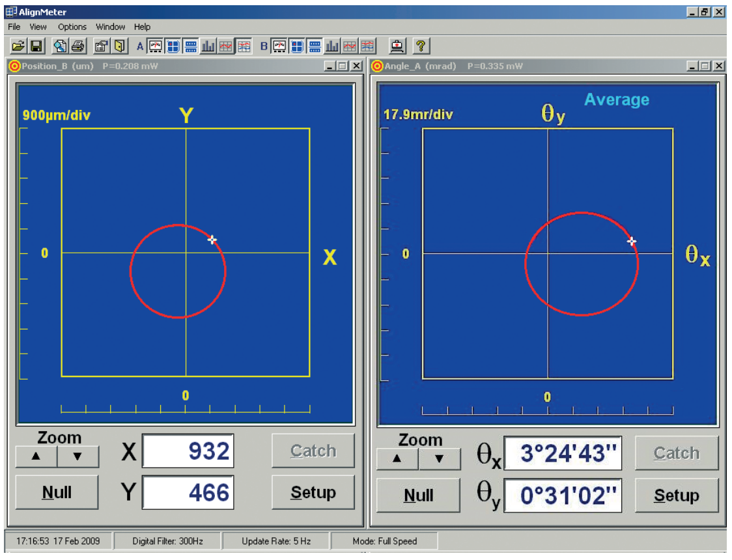Viewport: 732px width, 560px height.
Task: Save data using the floppy disk icon
Action: point(36,46)
